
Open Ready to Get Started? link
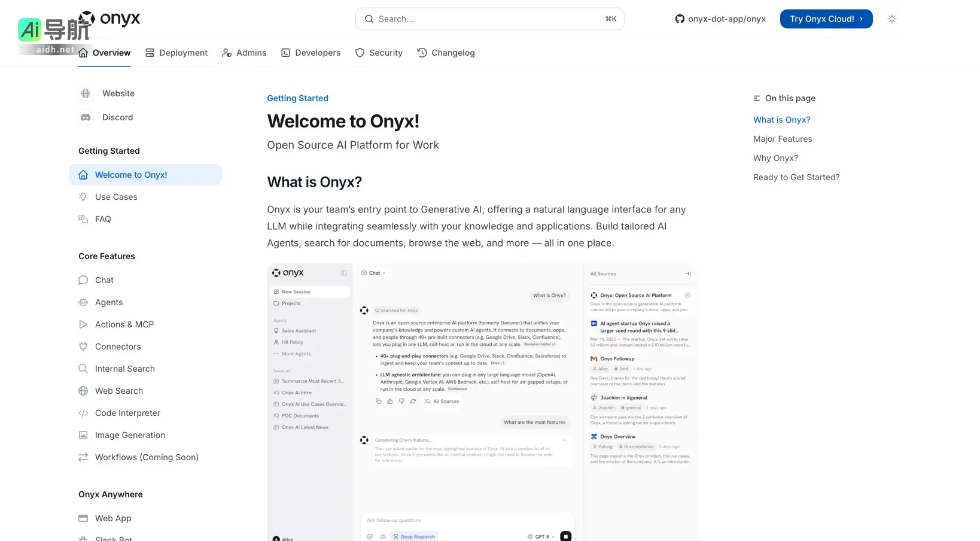click(x=796, y=177)
